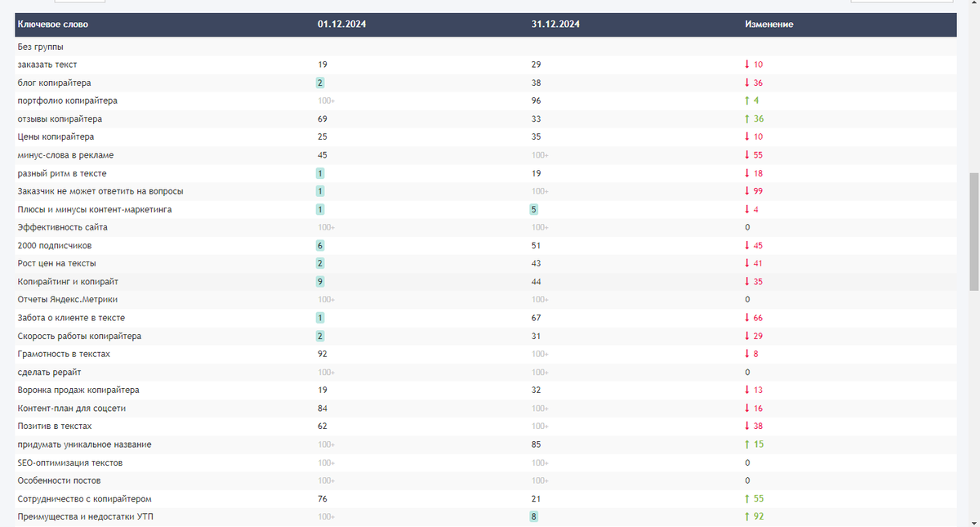Select keyword 'сделать рерайт'
The height and width of the screenshot is (527, 980).
click(49, 372)
